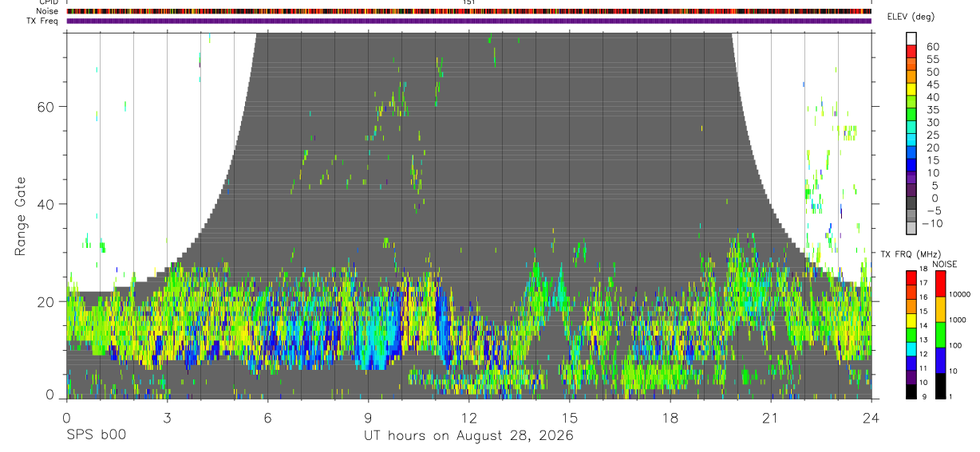Screen dimensions: 980x452
Task: Click the purple TX Freq strip
Action: pos(469,21)
